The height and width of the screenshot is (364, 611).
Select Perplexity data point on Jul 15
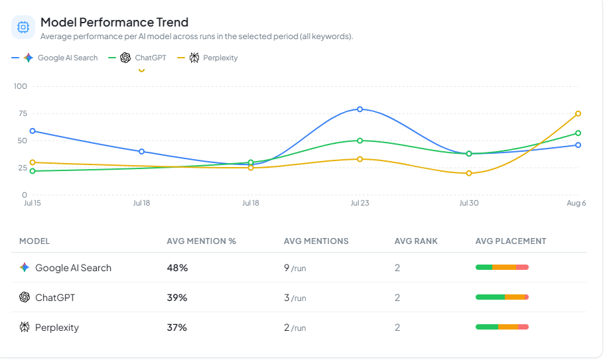click(33, 162)
